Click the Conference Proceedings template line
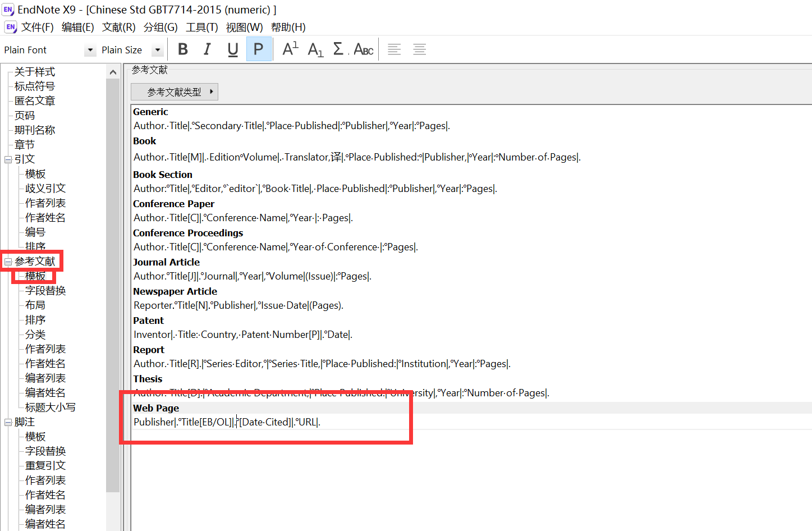This screenshot has height=531, width=812. [276, 247]
